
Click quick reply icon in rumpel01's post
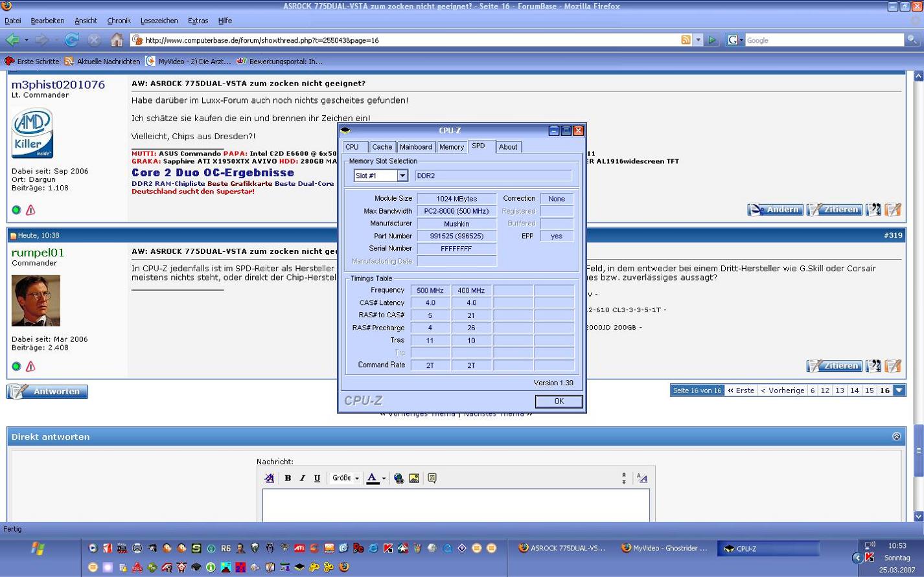[893, 366]
